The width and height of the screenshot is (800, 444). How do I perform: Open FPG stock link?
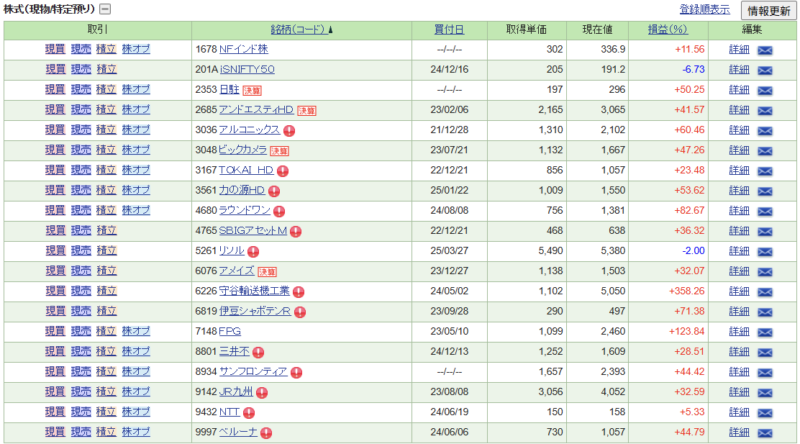click(x=230, y=331)
